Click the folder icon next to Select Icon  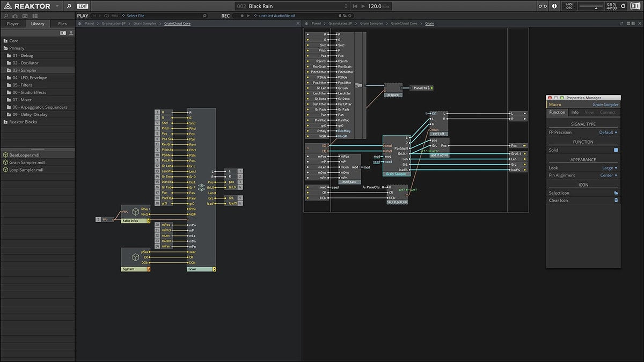tap(616, 193)
